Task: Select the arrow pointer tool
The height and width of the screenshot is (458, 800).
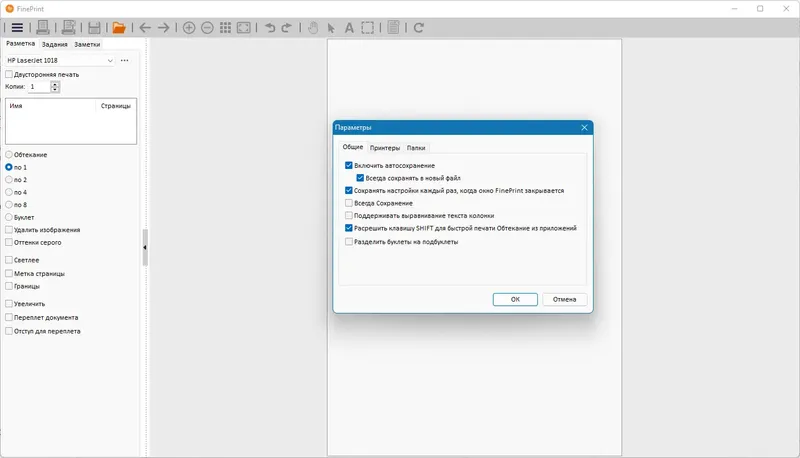Action: 331,28
